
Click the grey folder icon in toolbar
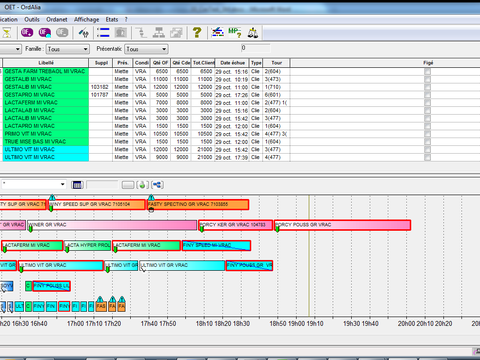[121, 33]
